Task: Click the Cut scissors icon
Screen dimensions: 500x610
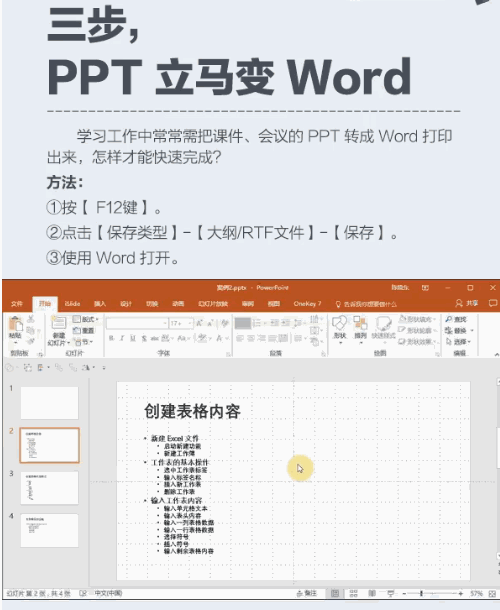Action: click(x=31, y=319)
